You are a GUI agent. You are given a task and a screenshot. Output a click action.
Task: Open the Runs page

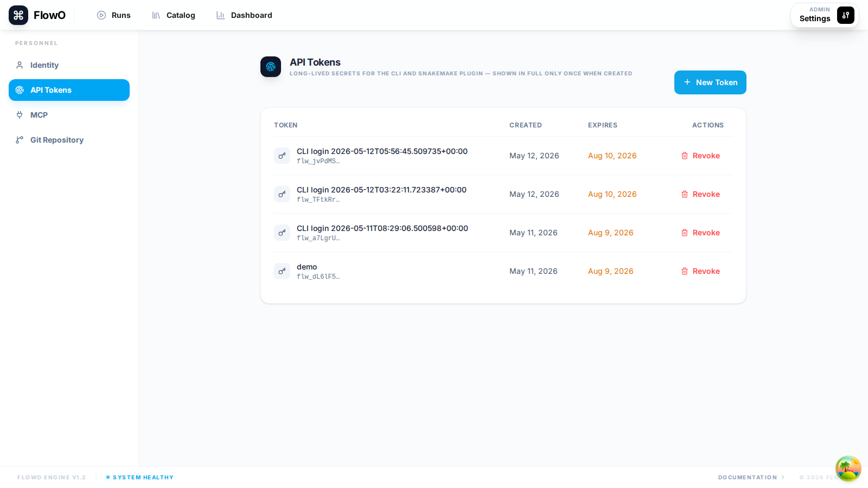tap(113, 15)
